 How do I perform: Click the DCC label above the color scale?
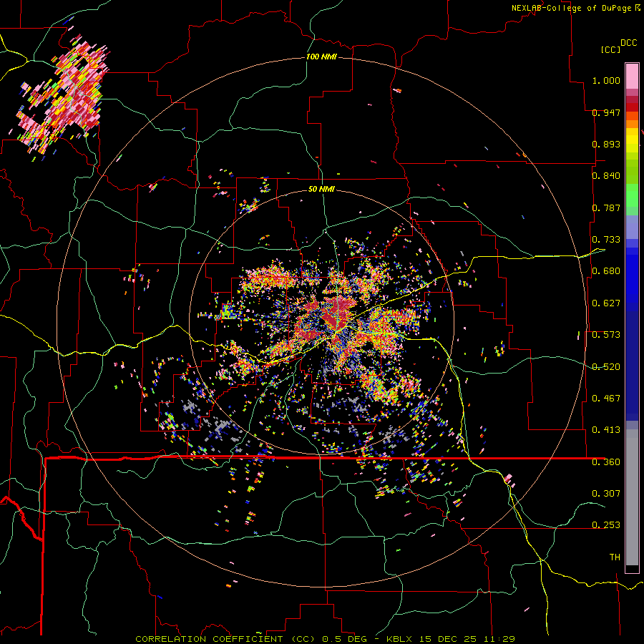[x=629, y=43]
